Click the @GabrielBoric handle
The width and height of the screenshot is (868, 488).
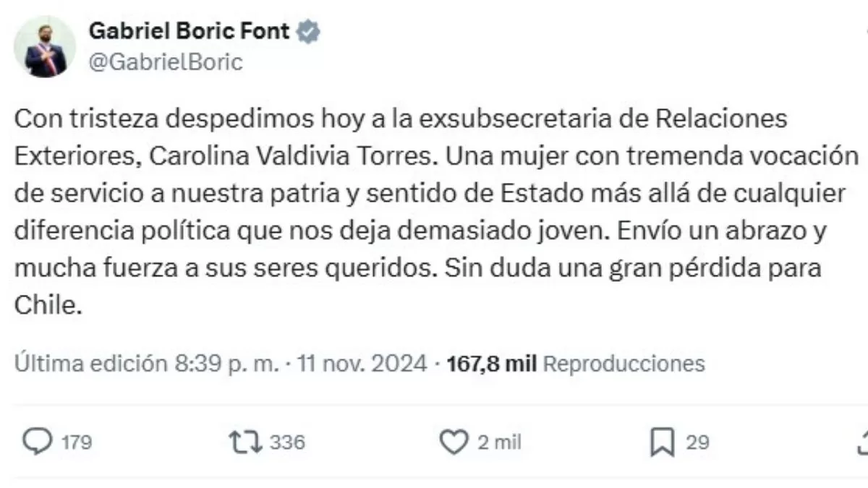pos(165,63)
